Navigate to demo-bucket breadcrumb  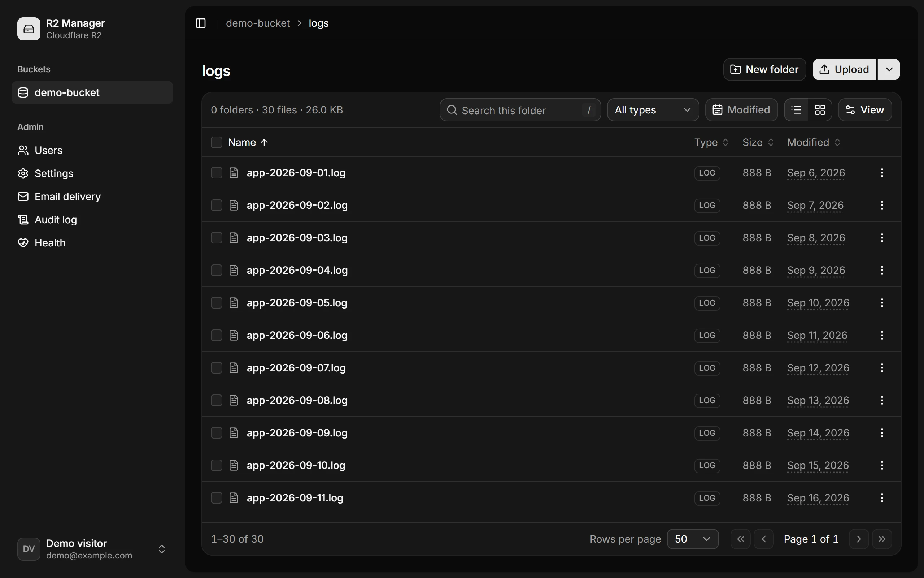tap(258, 23)
